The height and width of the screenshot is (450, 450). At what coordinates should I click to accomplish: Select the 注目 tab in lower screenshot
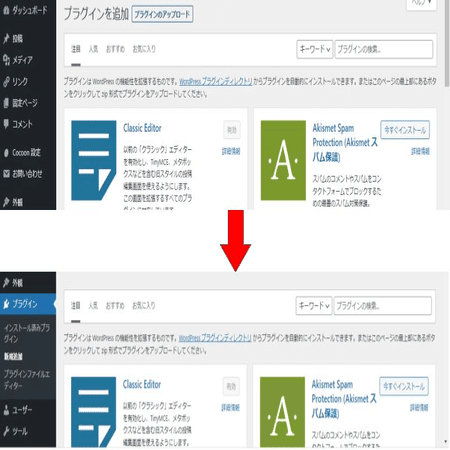76,305
